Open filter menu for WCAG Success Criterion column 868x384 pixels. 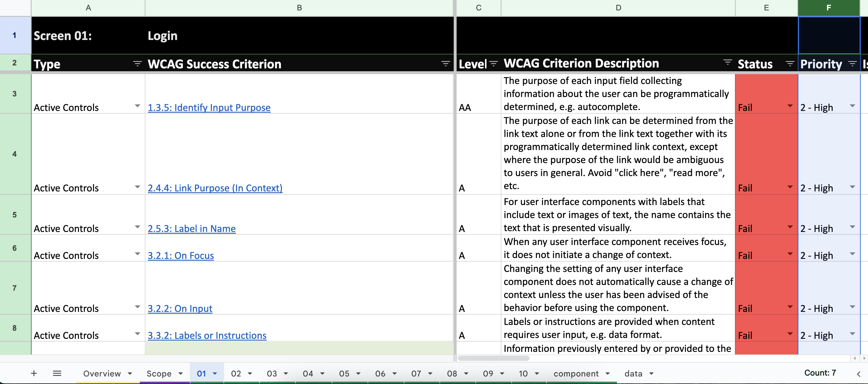(445, 64)
